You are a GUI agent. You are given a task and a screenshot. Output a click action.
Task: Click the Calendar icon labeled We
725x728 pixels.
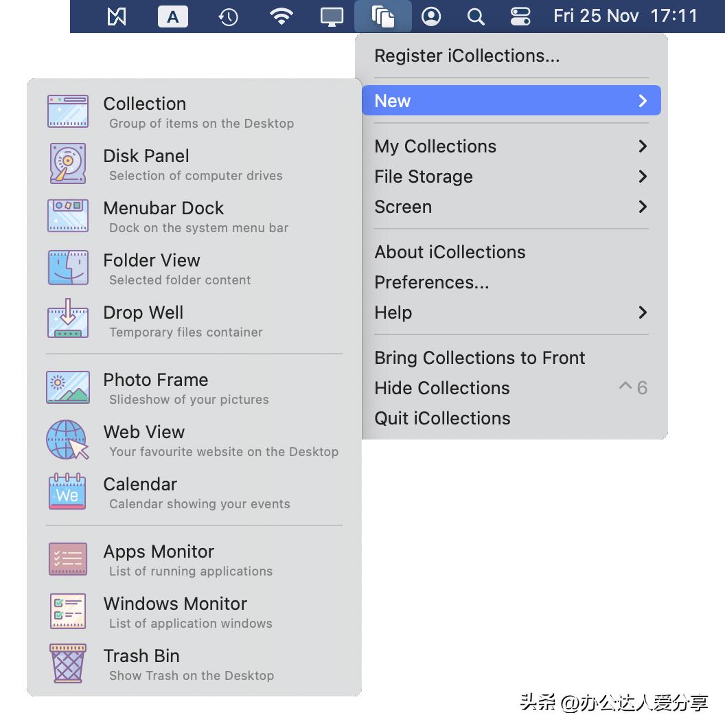(x=67, y=491)
